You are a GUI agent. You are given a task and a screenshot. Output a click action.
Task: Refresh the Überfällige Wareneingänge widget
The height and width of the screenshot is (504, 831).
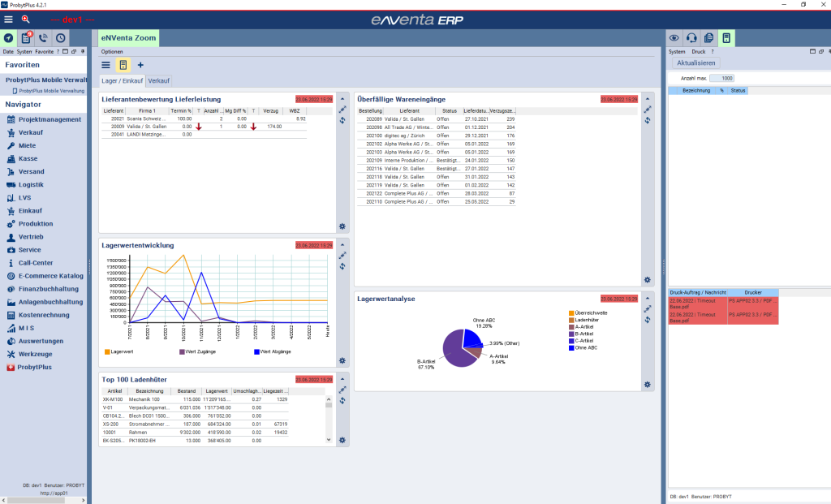tap(647, 120)
